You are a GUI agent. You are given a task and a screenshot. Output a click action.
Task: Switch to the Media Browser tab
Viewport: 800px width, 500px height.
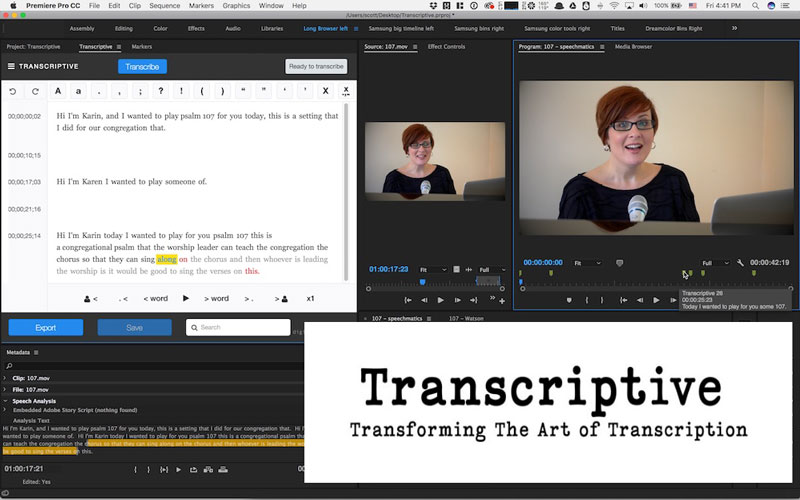(633, 46)
